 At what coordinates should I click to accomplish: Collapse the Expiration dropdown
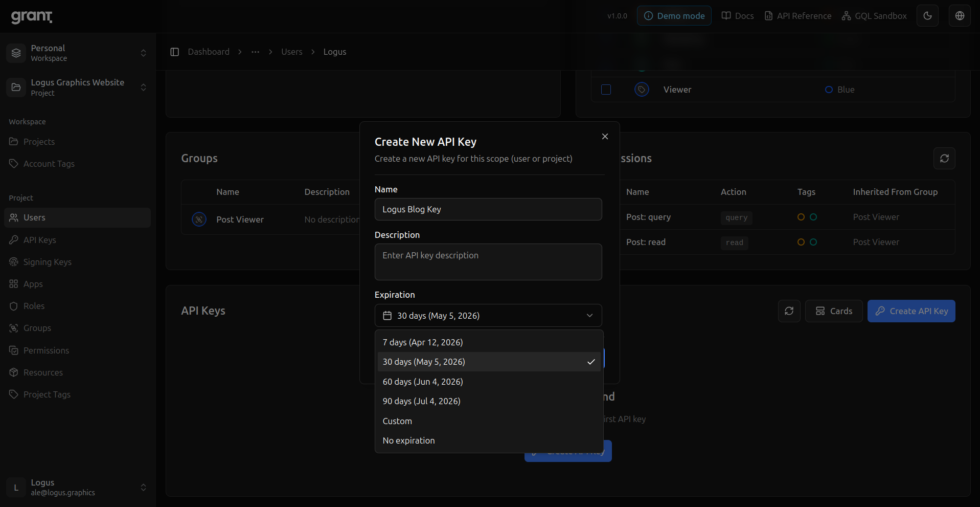(589, 316)
